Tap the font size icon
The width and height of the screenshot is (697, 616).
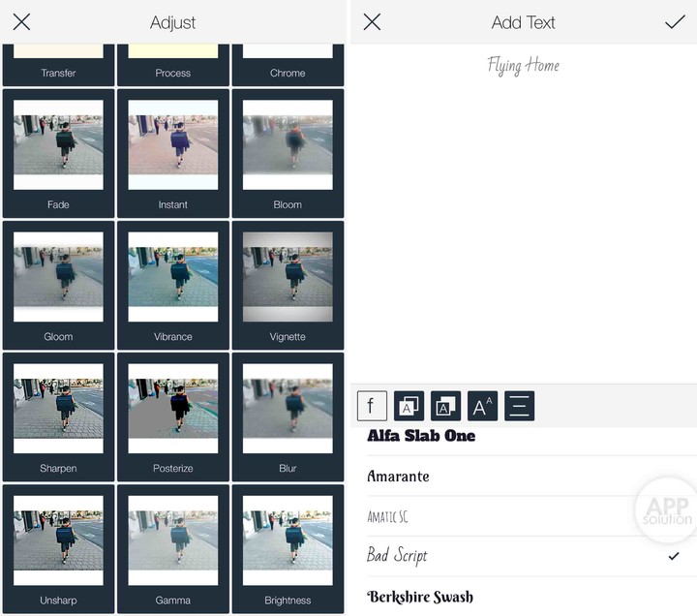pyautogui.click(x=482, y=406)
